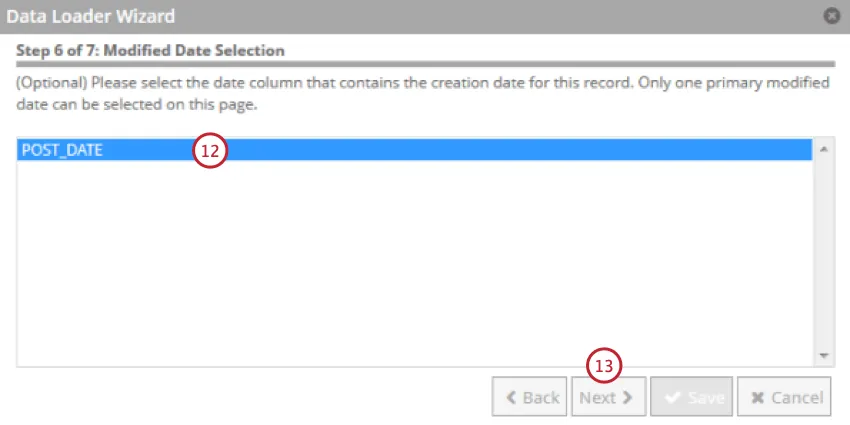850x425 pixels.
Task: Click the red step marker 13
Action: pos(604,366)
